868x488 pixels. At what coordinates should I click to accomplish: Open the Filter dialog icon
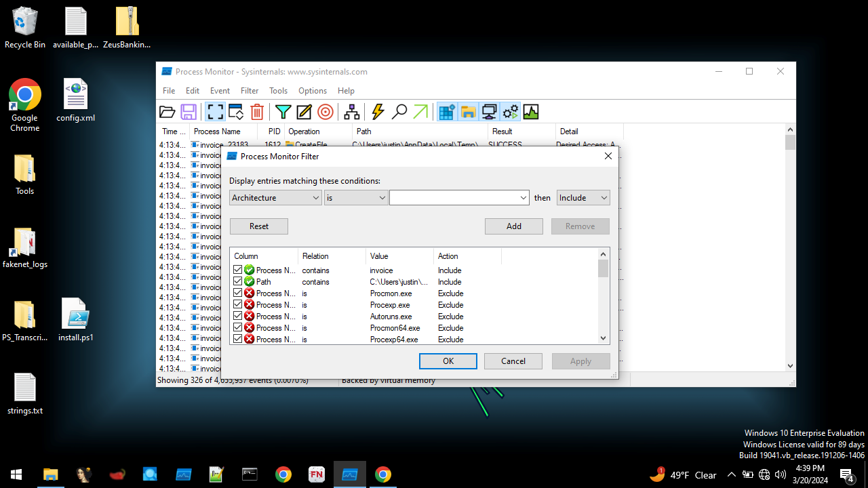283,112
